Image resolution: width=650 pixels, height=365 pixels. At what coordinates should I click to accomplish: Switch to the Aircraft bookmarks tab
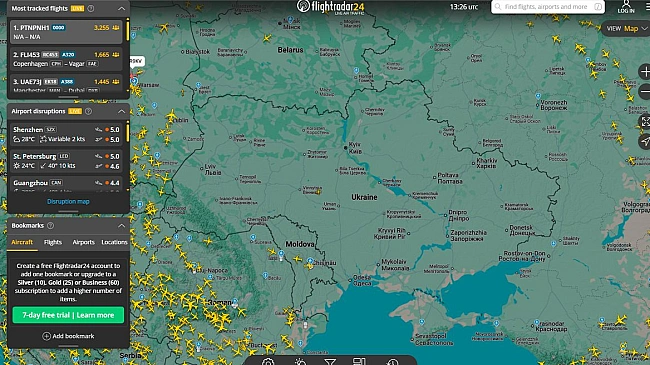(22, 242)
